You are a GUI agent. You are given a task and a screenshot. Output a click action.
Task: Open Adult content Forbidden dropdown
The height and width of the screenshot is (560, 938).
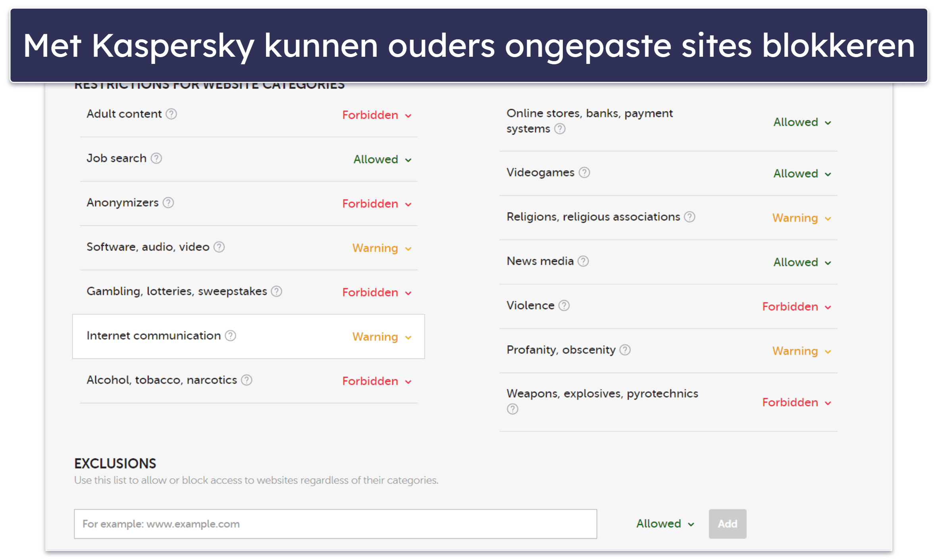[x=377, y=115]
